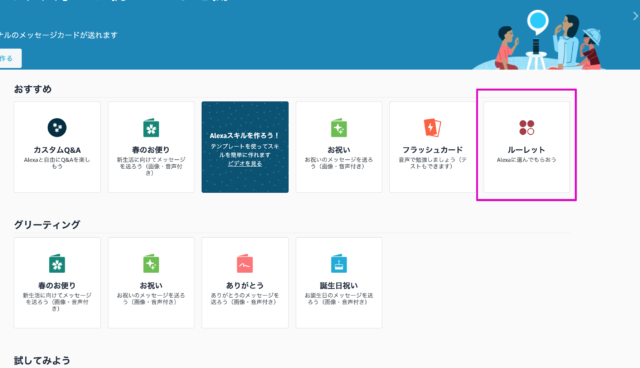Open the カスタムQ&A blueprint icon
Image resolution: width=640 pixels, height=368 pixels.
click(x=57, y=127)
